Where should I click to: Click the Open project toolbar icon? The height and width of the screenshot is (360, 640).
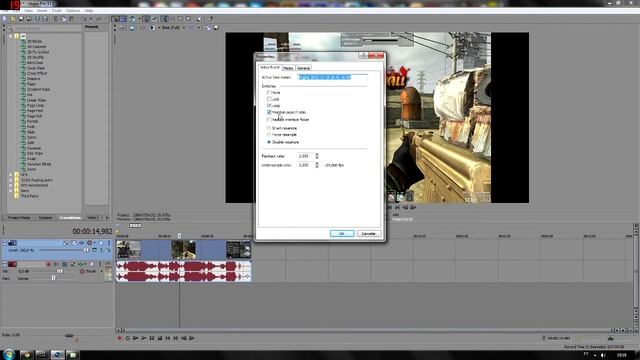13,19
